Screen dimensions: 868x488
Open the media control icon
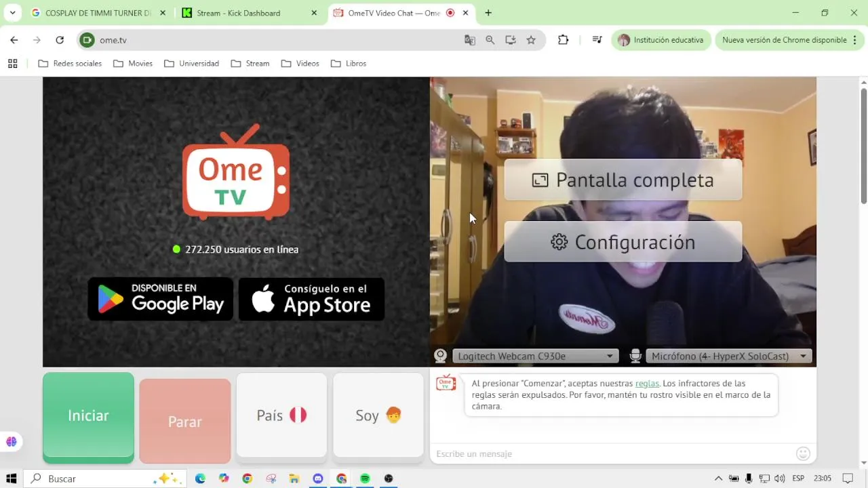tap(597, 40)
